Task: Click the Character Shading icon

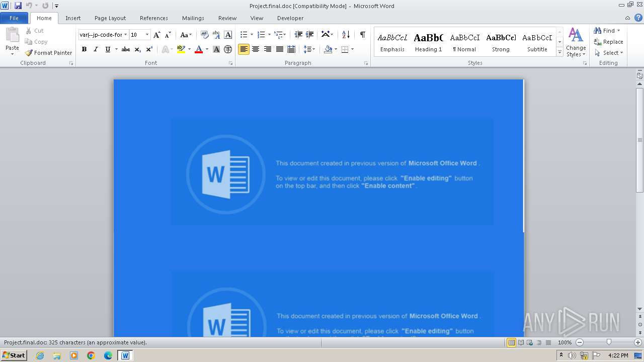Action: (216, 49)
